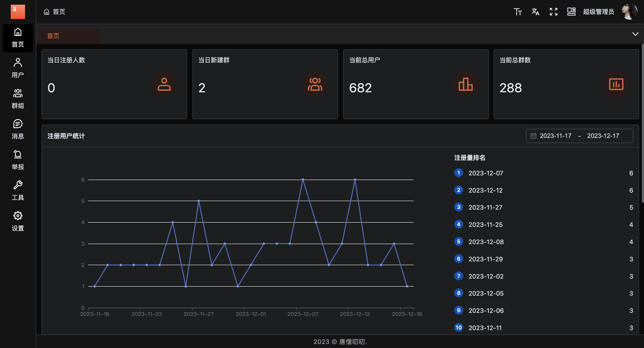Click the 当日注册人数 value 0
Viewport: 644px width, 348px height.
point(51,88)
